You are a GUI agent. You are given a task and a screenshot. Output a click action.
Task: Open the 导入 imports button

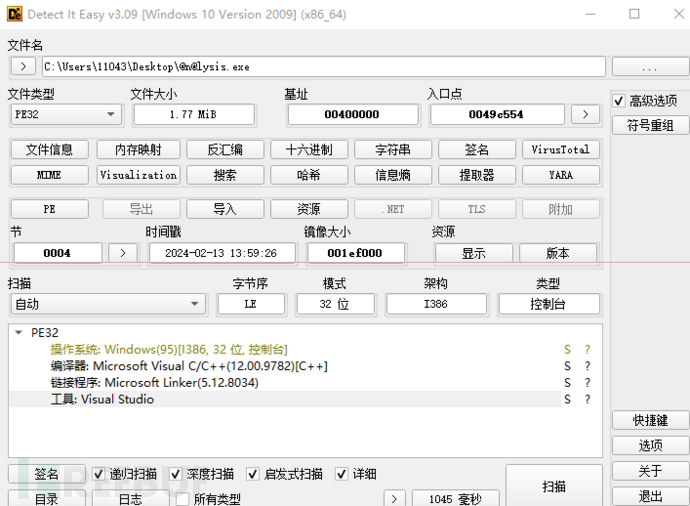(x=225, y=209)
